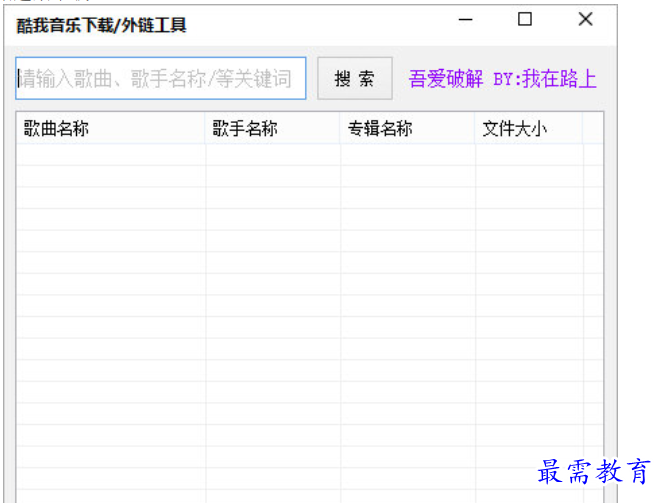Sort by the 歌手名称 column header
The image size is (659, 503).
tap(272, 128)
